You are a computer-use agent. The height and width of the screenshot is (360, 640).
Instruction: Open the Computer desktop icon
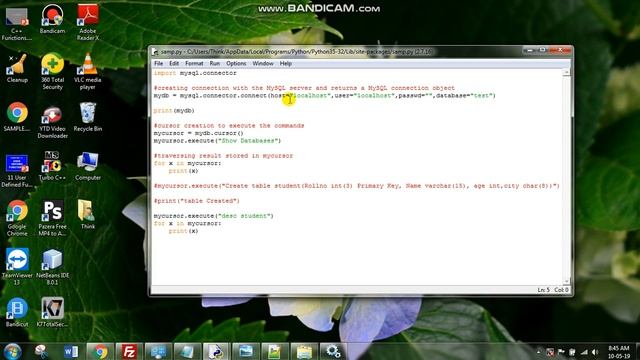88,166
